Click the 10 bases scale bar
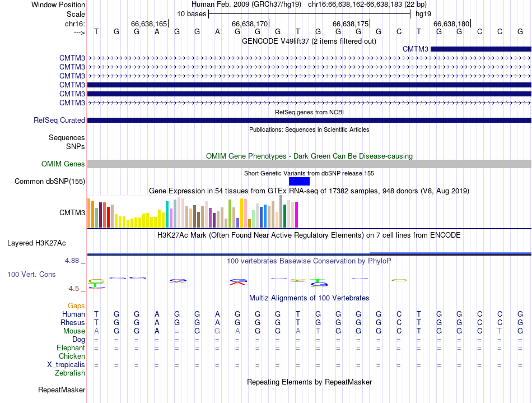532x403 pixels. [309, 13]
